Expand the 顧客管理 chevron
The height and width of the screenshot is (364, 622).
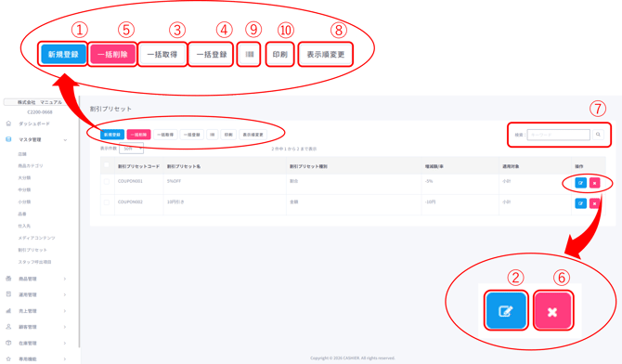pyautogui.click(x=65, y=327)
